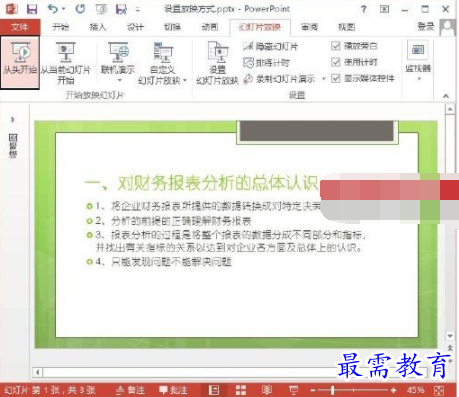459x397 pixels.
Task: Click the zoom slider handle
Action: tap(332, 390)
